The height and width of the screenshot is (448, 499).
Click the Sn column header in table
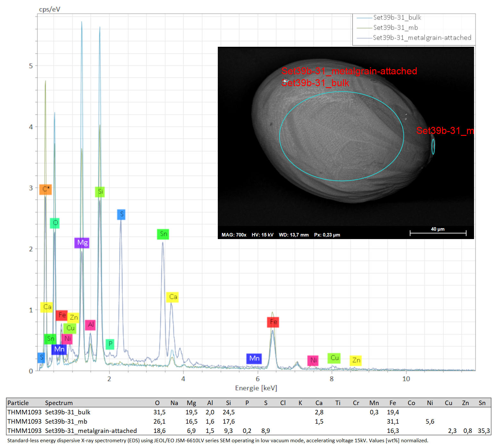[482, 403]
